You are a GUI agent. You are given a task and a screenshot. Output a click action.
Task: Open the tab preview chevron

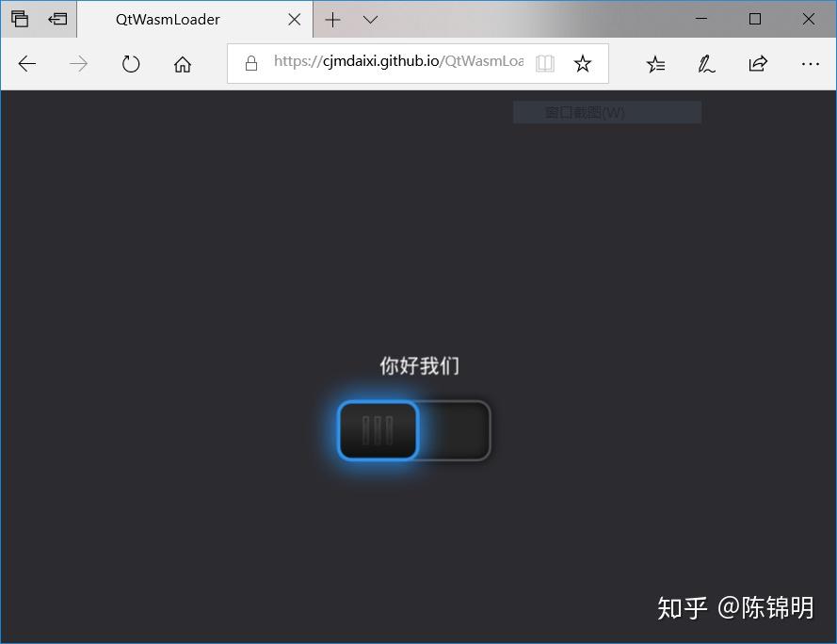click(369, 19)
